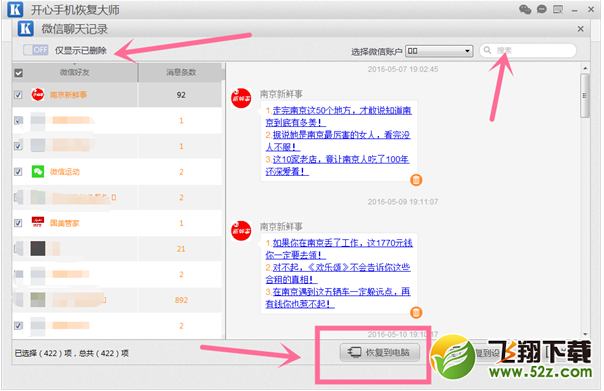Click the WeChat icon in title bar
Screen dimensions: 604x391
[x=525, y=9]
